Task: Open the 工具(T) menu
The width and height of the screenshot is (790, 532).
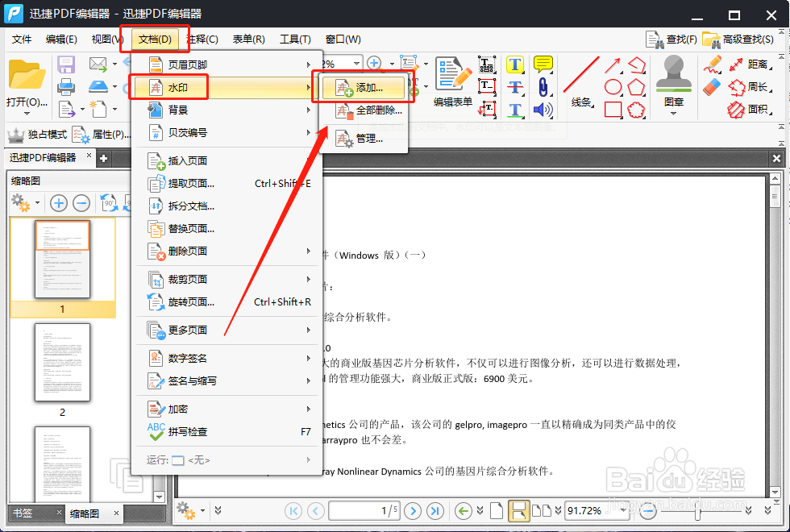Action: (295, 39)
